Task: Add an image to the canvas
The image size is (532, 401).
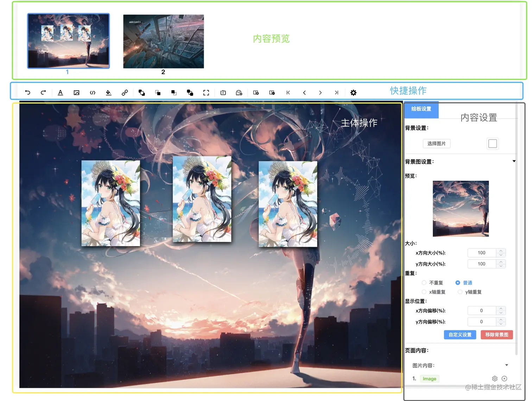Action: tap(76, 92)
